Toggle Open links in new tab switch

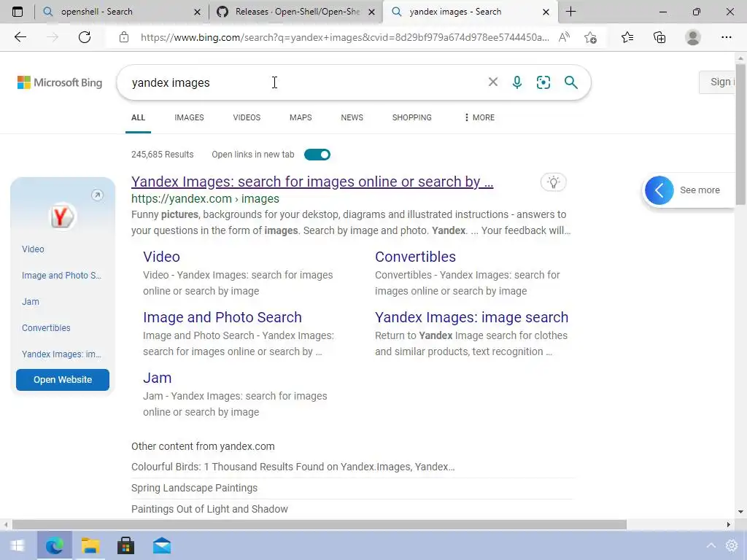click(x=317, y=155)
